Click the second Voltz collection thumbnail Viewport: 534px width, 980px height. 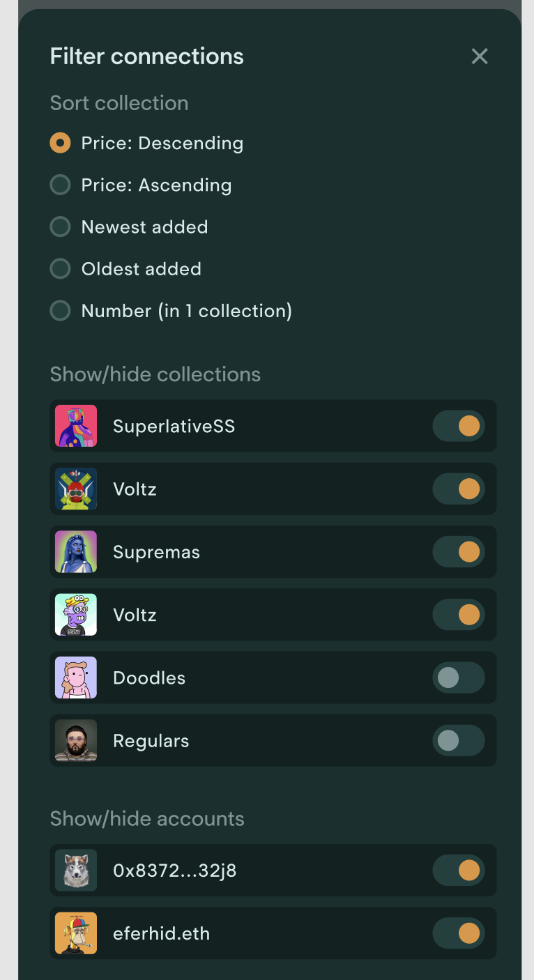point(75,614)
